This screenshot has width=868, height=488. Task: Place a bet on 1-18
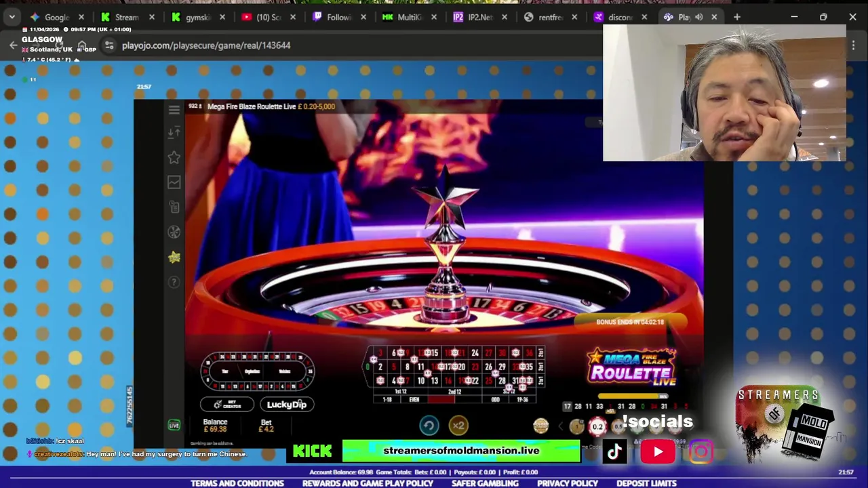point(387,399)
